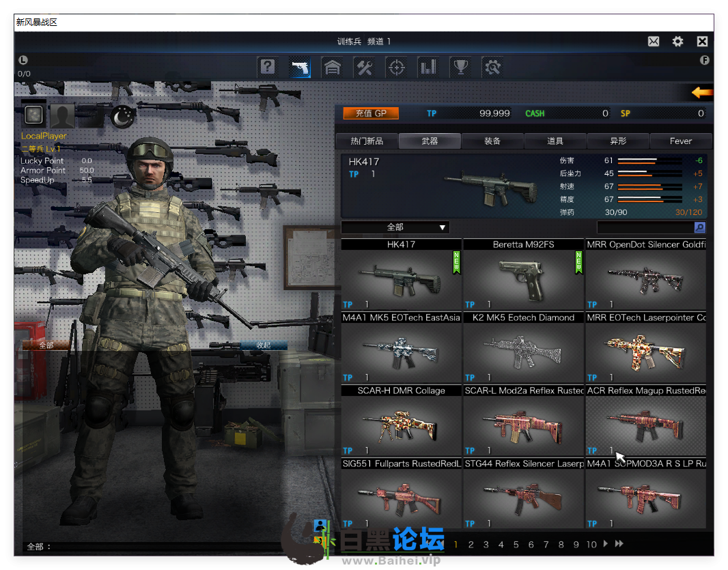Open the mail envelope icon
Viewport: 728px width, 570px height.
[654, 42]
